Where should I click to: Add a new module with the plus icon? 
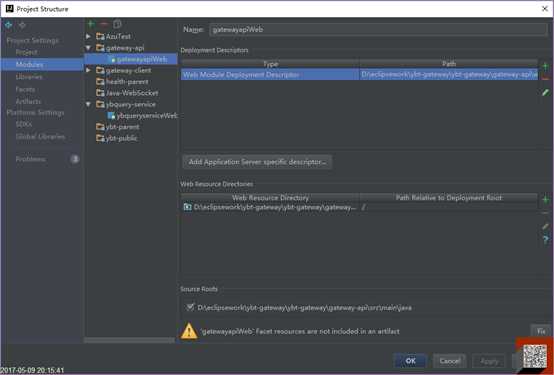[91, 24]
